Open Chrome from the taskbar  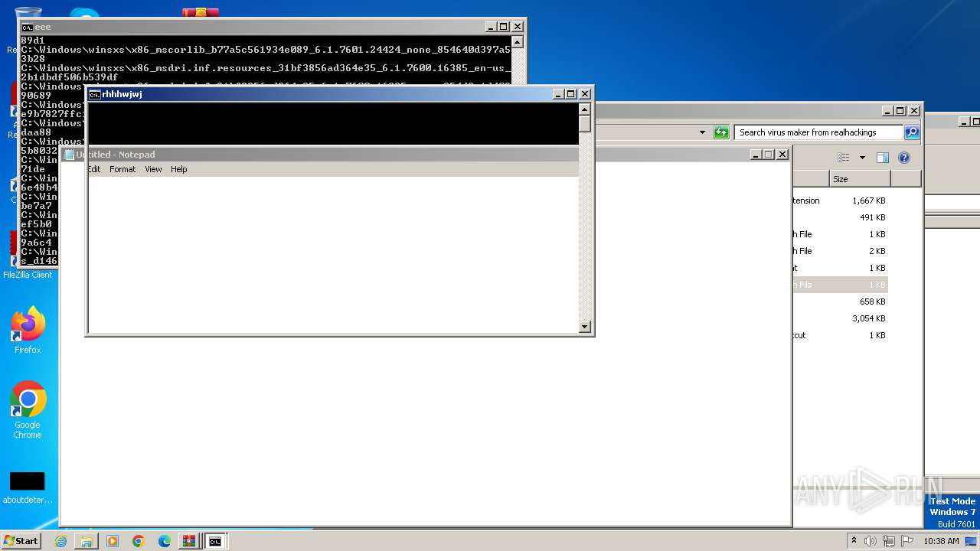[x=139, y=541]
